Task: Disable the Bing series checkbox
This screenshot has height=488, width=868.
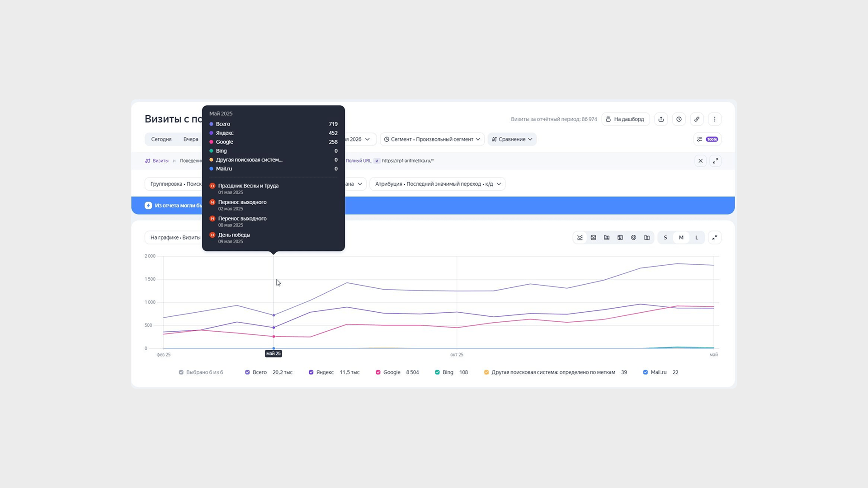Action: pyautogui.click(x=437, y=372)
